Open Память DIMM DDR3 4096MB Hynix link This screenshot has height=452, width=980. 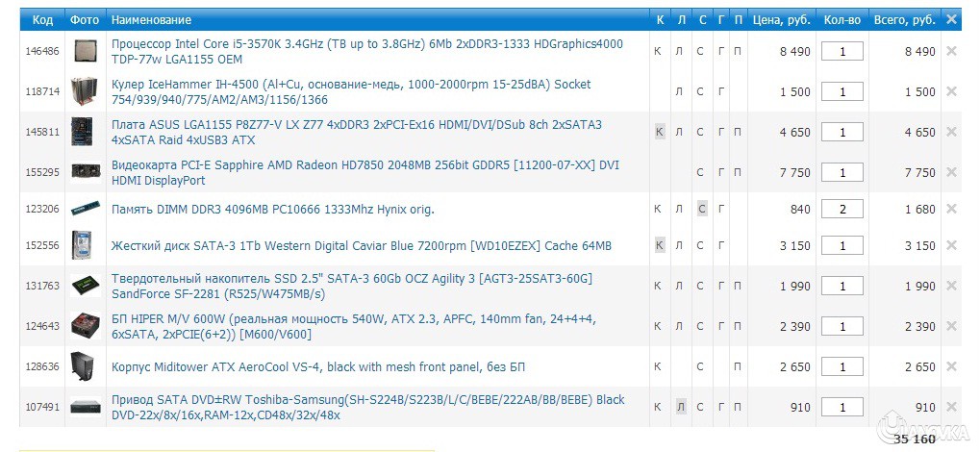click(x=272, y=210)
